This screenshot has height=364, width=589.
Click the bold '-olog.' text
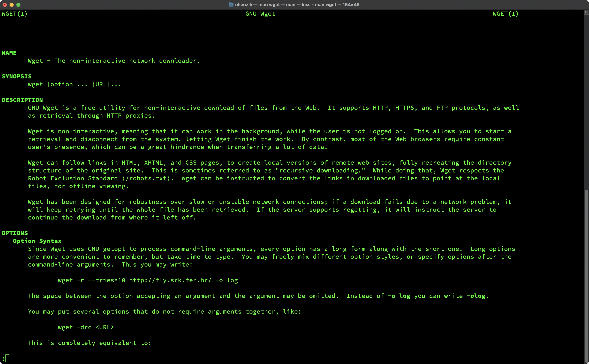[x=478, y=296]
